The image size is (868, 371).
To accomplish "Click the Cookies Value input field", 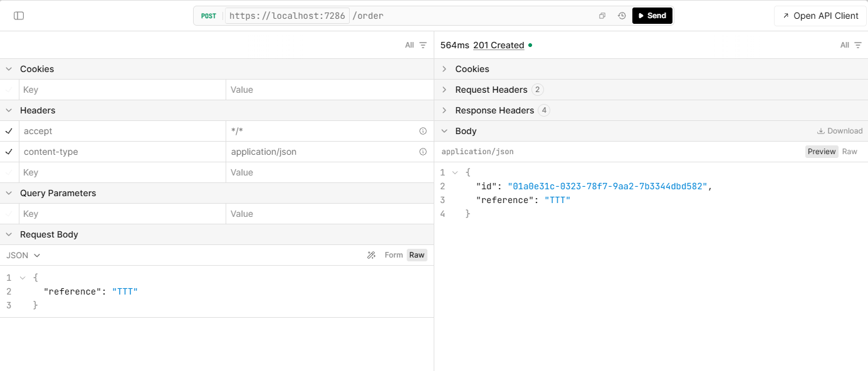I will (330, 90).
